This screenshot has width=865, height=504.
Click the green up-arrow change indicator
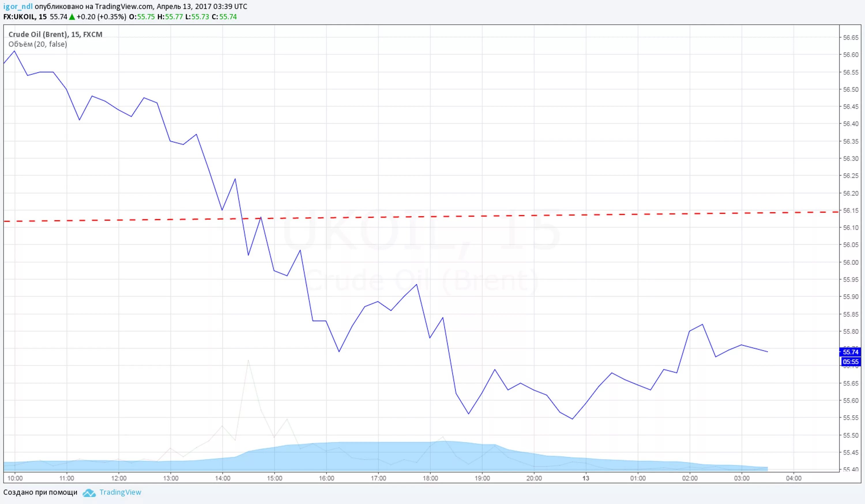pyautogui.click(x=72, y=17)
